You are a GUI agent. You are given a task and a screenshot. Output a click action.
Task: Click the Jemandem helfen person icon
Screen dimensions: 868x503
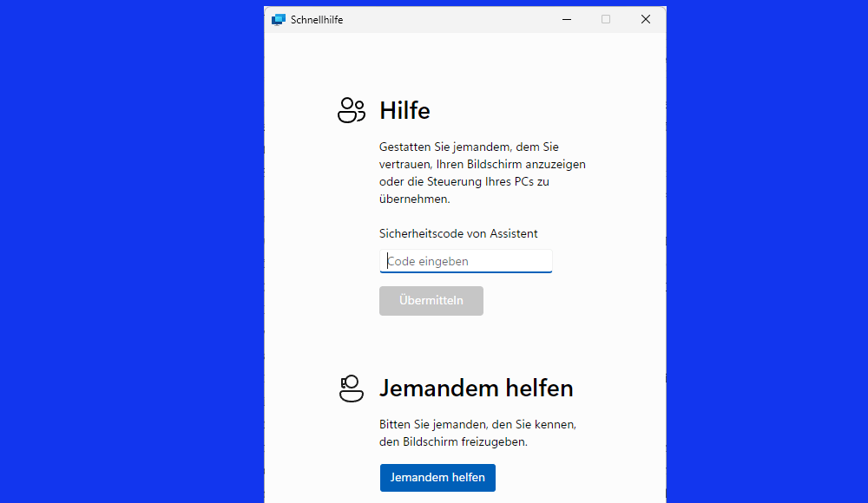pos(351,388)
